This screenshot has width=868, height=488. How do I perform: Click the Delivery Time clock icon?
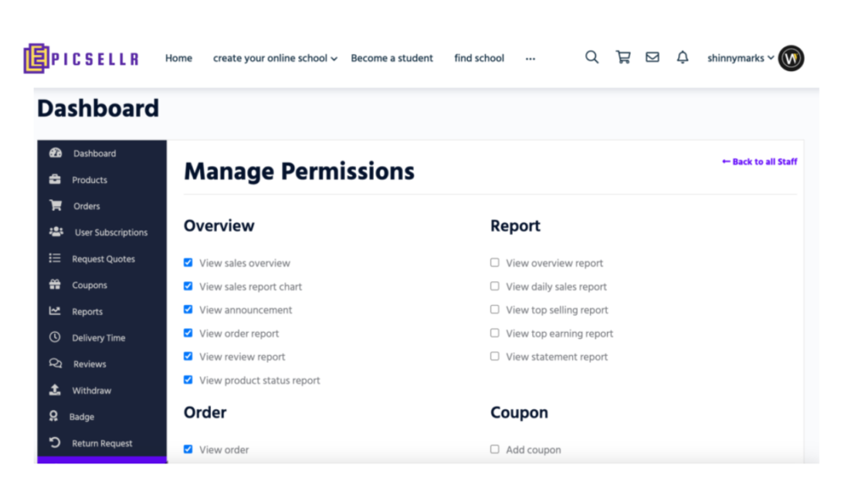point(55,337)
